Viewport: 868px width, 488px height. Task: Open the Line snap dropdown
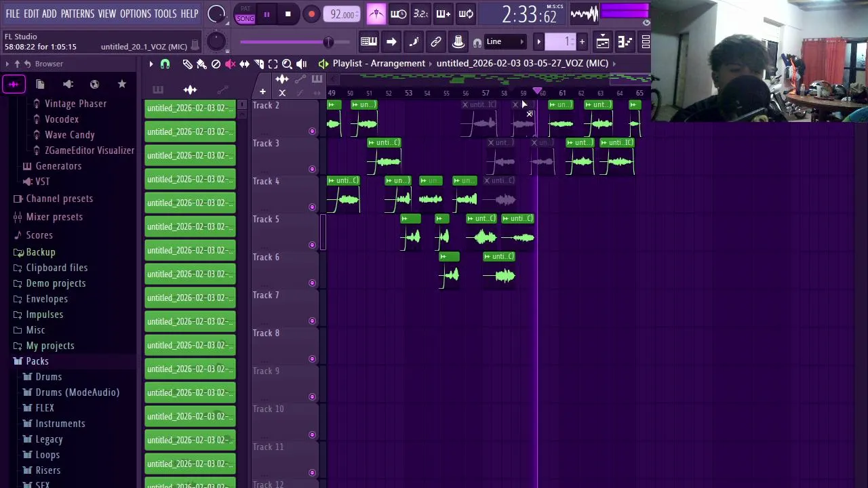click(x=505, y=42)
